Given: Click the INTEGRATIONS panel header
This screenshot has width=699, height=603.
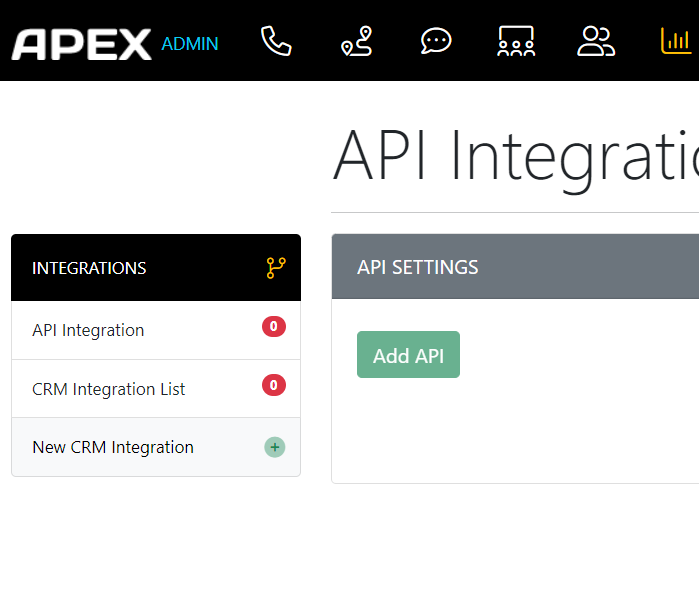Looking at the screenshot, I should (156, 267).
